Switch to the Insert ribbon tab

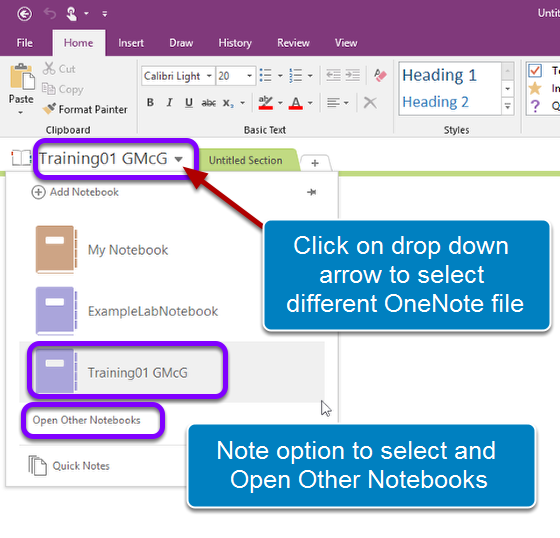[131, 43]
